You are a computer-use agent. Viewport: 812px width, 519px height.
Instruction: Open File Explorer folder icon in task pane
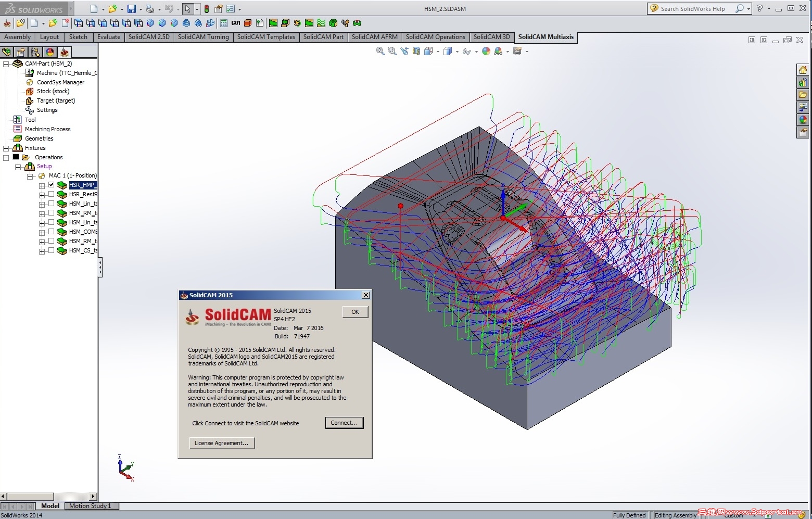(803, 95)
